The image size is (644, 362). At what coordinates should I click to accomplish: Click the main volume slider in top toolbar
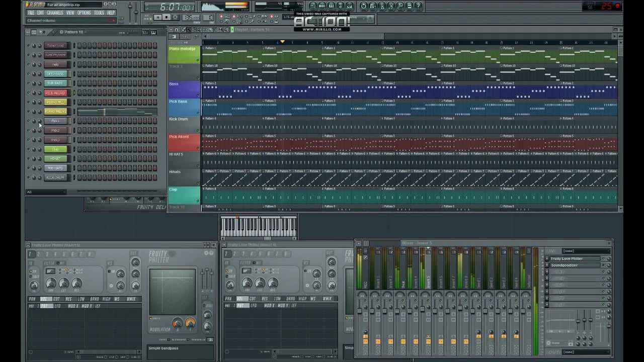[x=130, y=8]
